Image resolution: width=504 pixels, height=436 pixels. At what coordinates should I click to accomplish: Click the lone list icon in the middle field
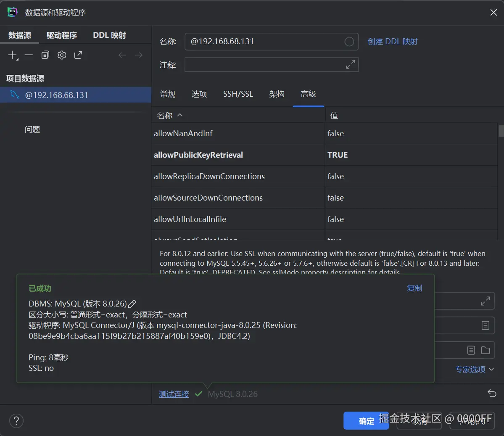point(486,325)
